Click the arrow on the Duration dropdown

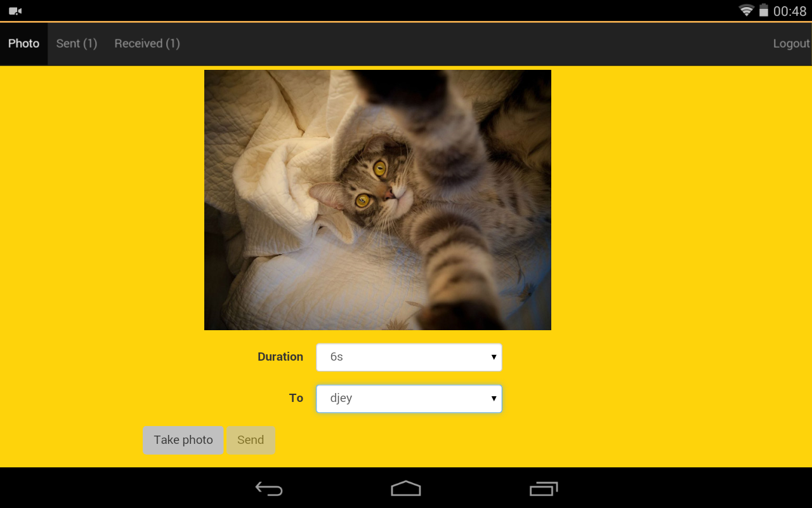tap(494, 358)
